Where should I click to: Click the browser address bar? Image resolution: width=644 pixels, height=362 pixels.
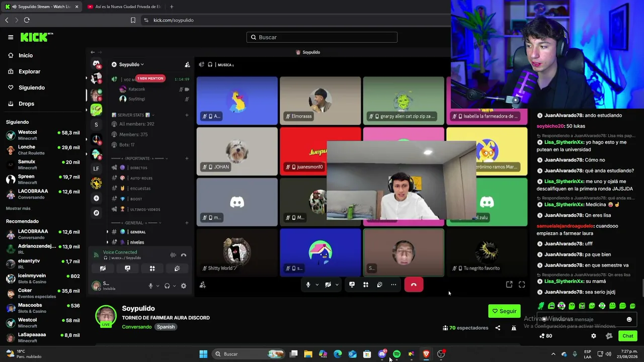pos(297,20)
